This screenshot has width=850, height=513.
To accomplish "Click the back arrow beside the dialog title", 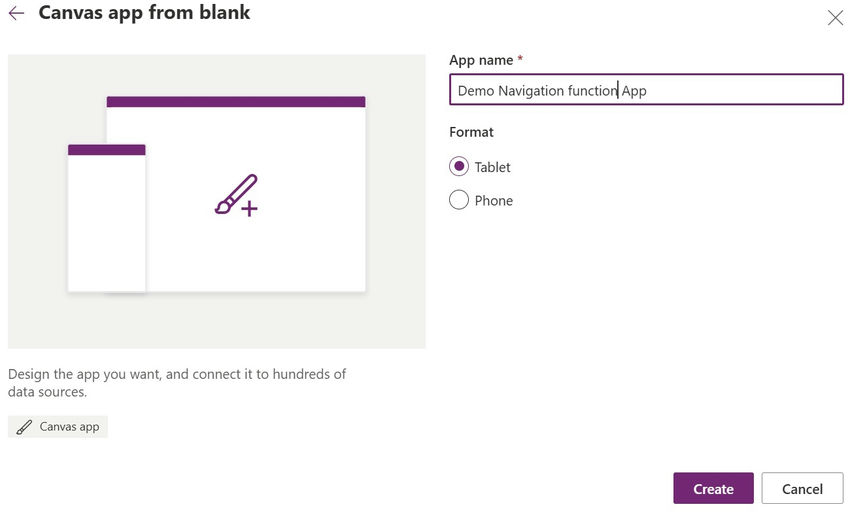I will [x=16, y=14].
